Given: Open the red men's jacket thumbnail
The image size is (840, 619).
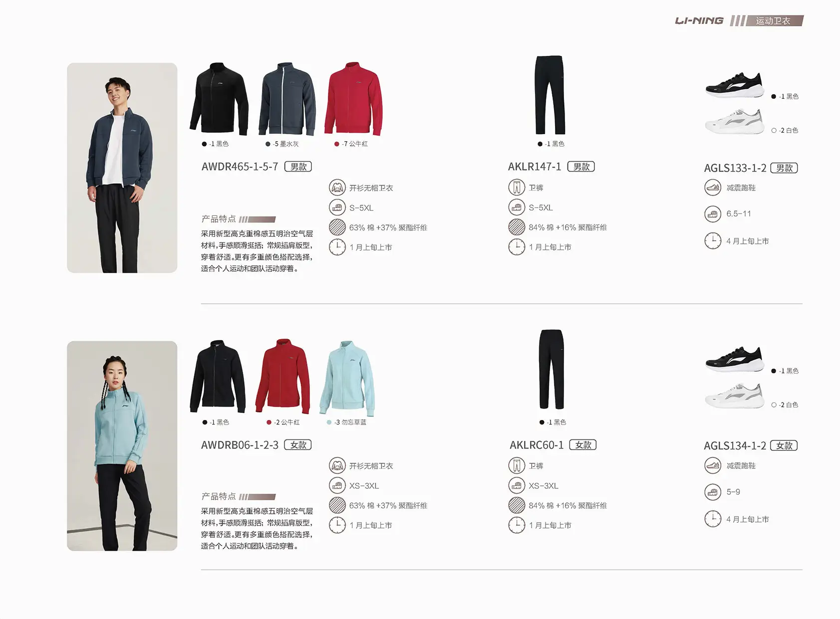Looking at the screenshot, I should (x=353, y=99).
